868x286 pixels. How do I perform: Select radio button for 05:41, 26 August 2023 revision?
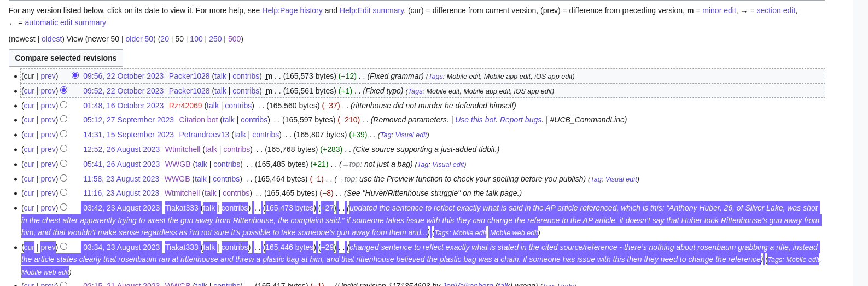point(64,164)
